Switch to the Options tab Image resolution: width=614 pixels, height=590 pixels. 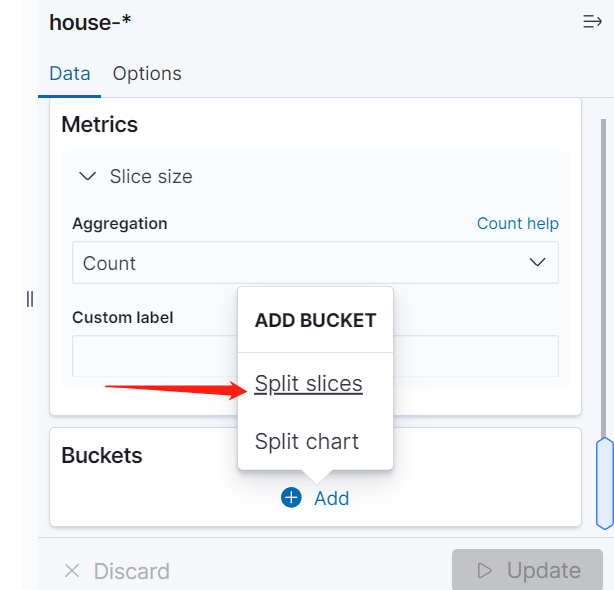pyautogui.click(x=147, y=74)
